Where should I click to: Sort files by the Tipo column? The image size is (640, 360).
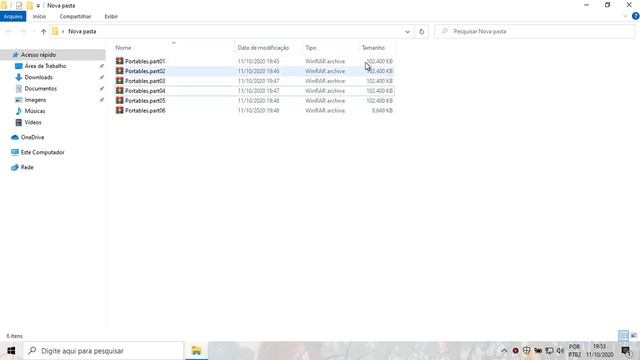point(311,48)
